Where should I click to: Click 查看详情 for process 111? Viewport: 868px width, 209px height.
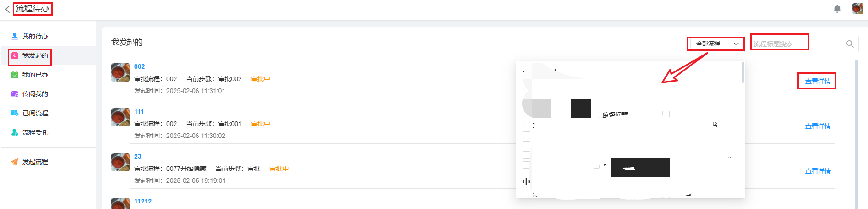[818, 126]
